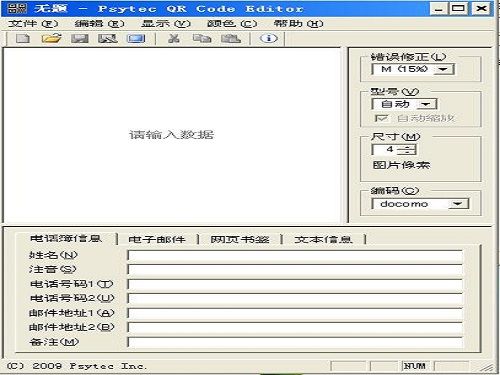This screenshot has height=375, width=500.
Task: Open the 型号 自动 dropdown
Action: click(426, 104)
